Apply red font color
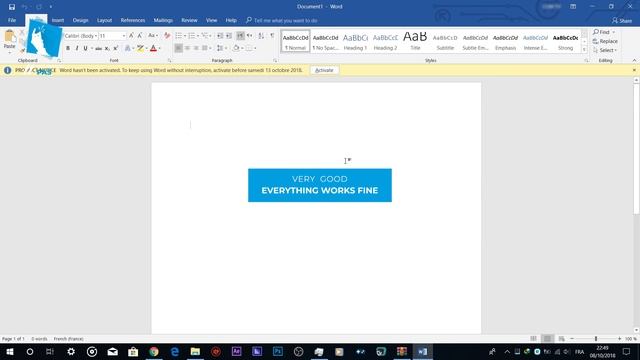 [153, 48]
